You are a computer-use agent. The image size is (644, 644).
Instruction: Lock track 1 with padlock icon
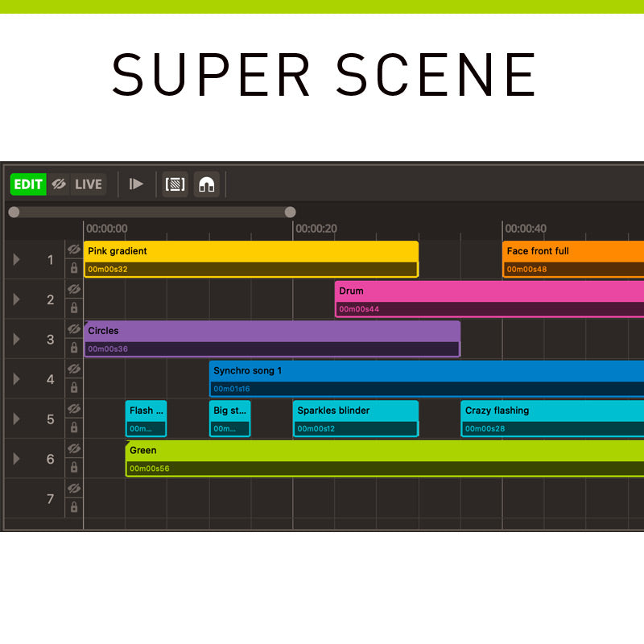click(74, 268)
